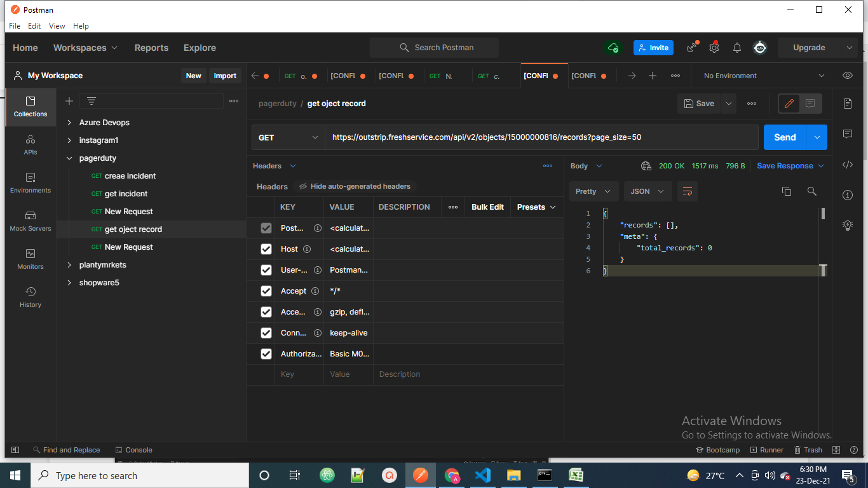Toggle the response line wrap icon
Image resolution: width=868 pixels, height=488 pixels.
pos(687,191)
